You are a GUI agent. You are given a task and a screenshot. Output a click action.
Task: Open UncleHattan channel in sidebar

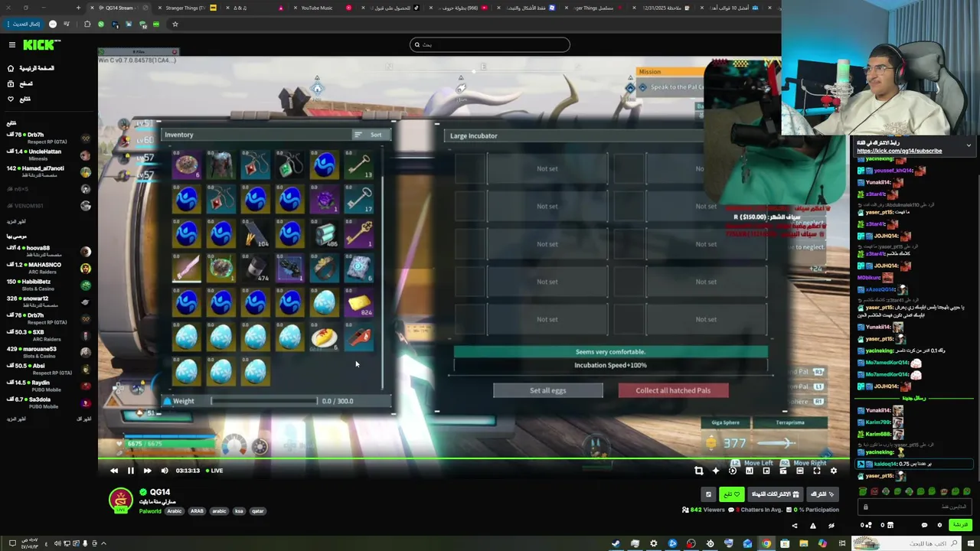[49, 155]
